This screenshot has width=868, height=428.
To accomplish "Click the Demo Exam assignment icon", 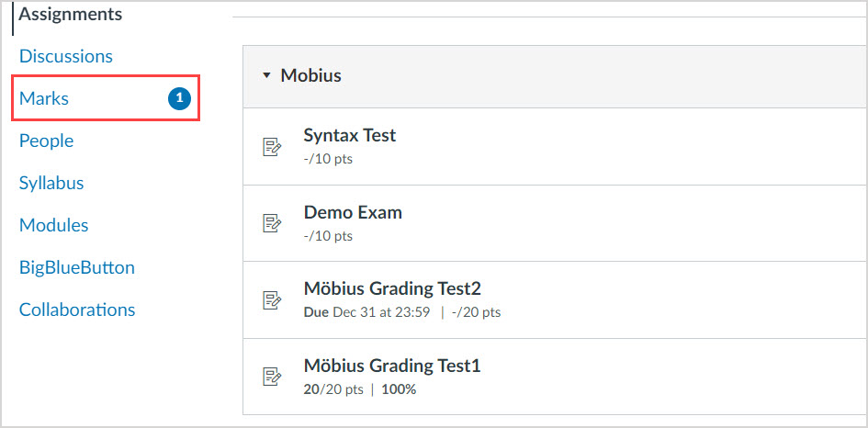I will coord(272,223).
